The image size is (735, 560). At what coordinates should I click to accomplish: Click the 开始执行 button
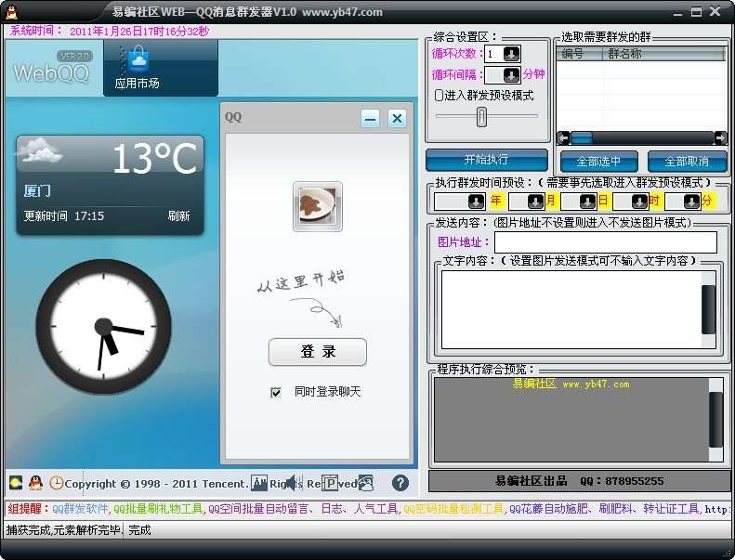[487, 160]
